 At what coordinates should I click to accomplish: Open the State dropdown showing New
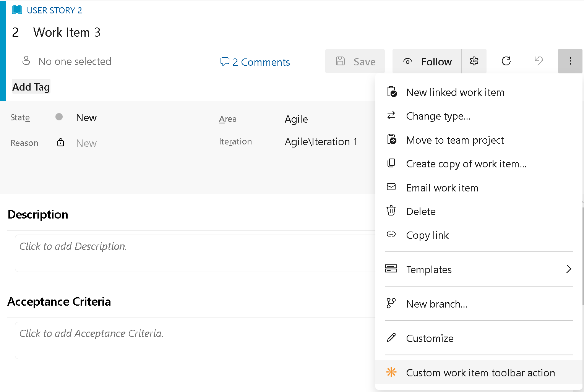click(86, 117)
